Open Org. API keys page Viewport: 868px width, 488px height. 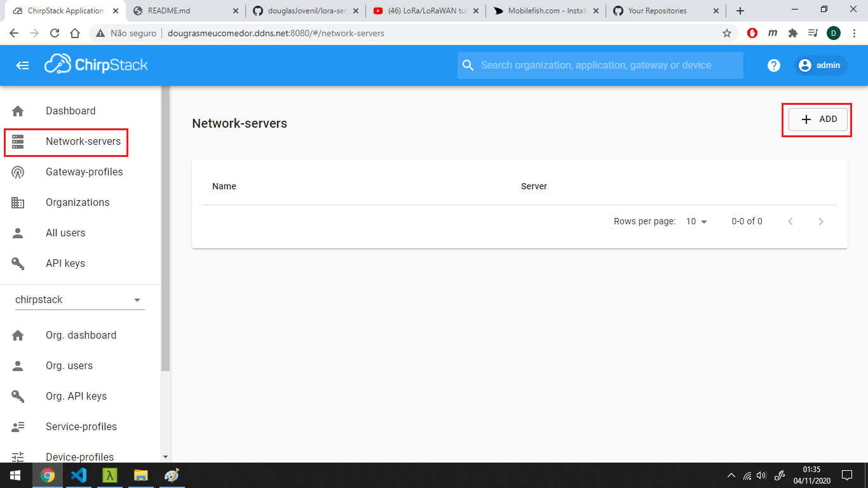(x=76, y=396)
